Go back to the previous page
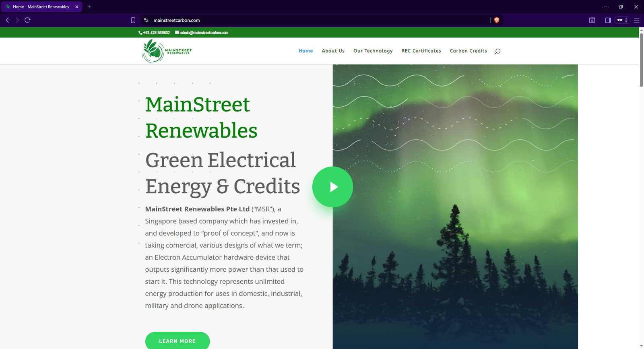The image size is (644, 349). click(7, 20)
